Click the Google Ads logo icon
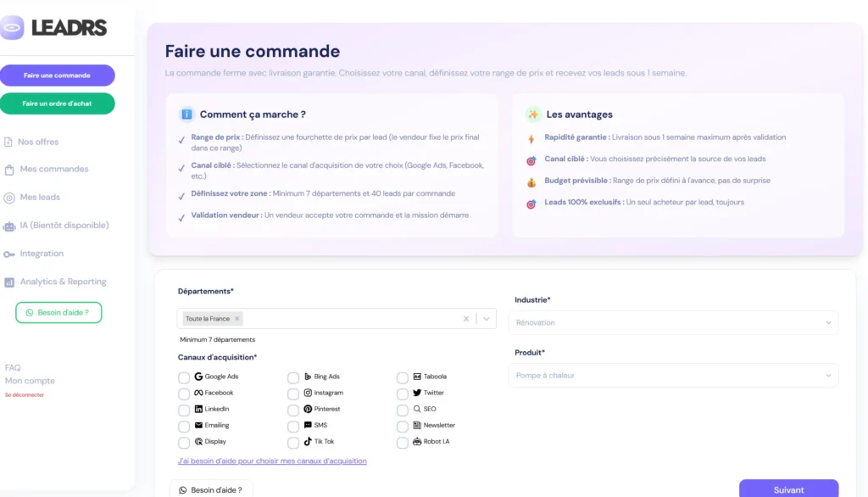The image size is (868, 497). click(198, 377)
